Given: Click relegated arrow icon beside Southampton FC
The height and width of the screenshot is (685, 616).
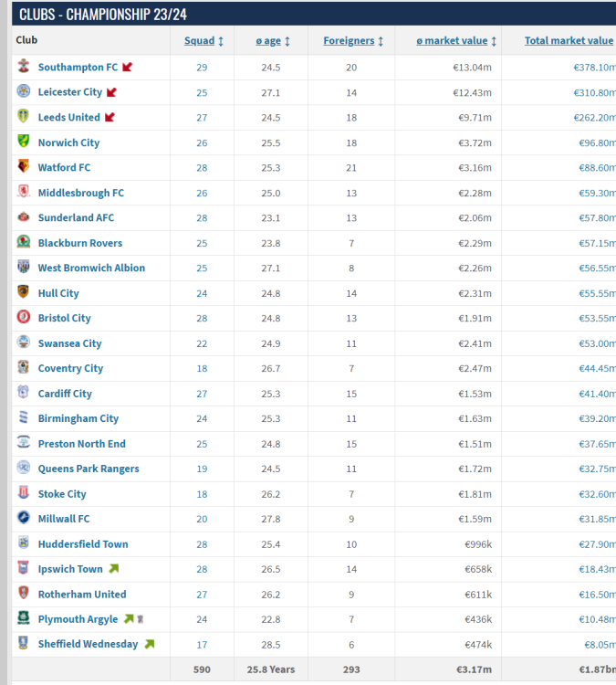Looking at the screenshot, I should click(127, 68).
